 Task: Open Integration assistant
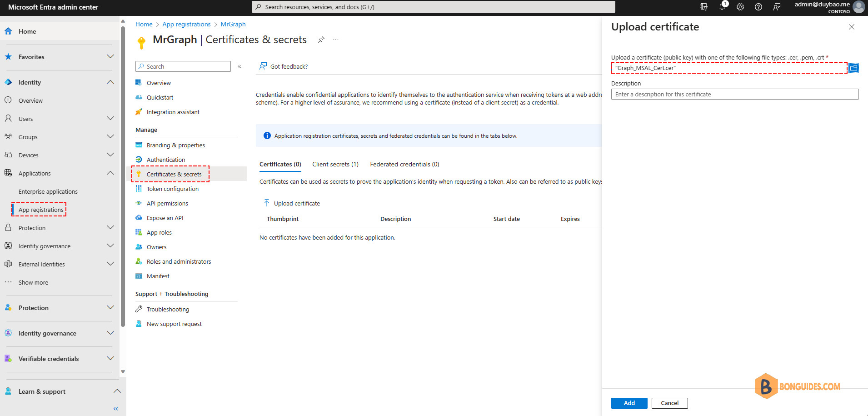pyautogui.click(x=173, y=112)
